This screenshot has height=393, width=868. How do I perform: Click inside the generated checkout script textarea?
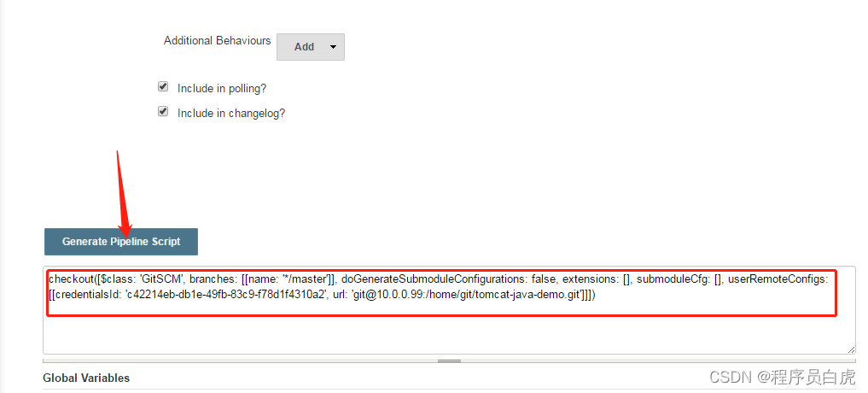pyautogui.click(x=449, y=310)
